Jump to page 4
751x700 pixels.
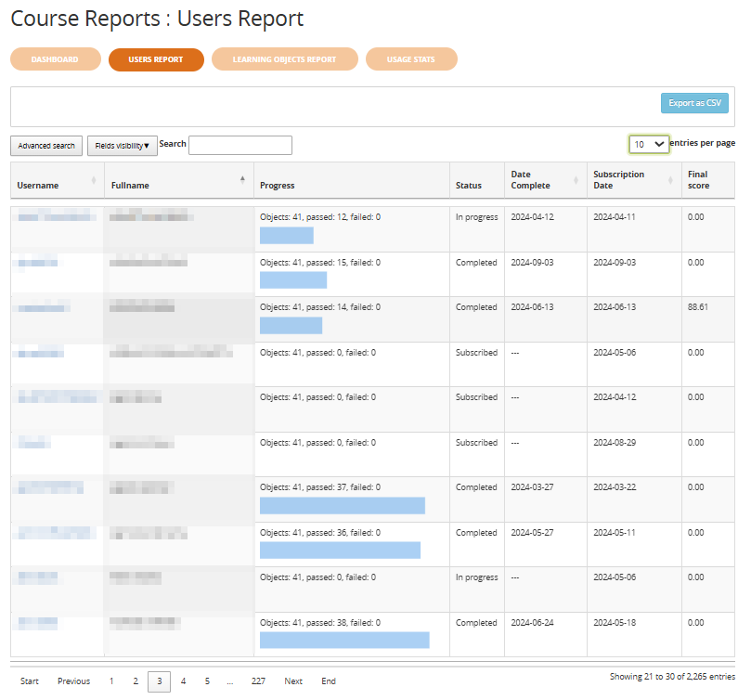pyautogui.click(x=183, y=681)
